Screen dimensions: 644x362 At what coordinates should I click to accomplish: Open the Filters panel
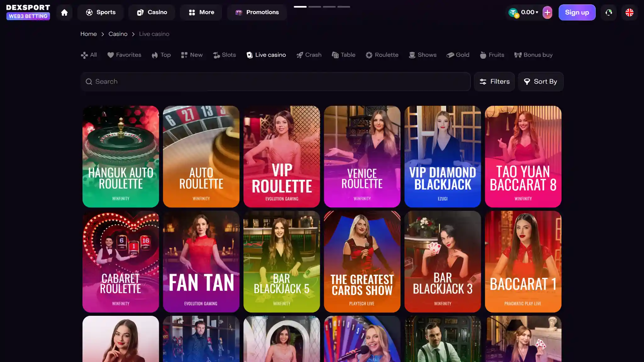[494, 82]
